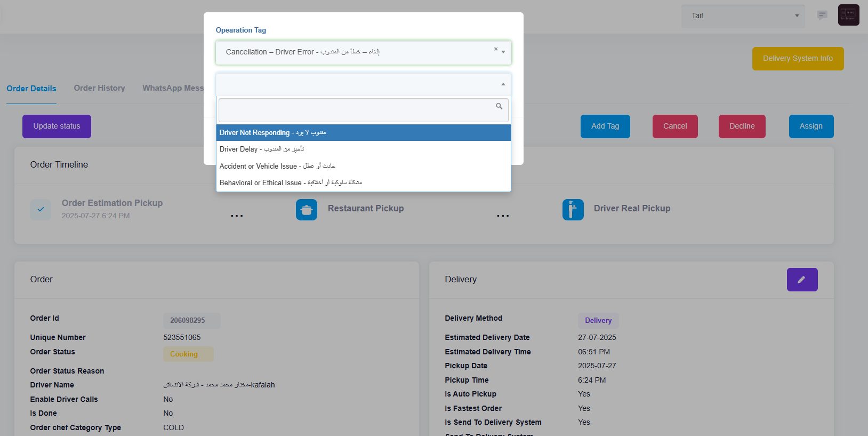
Task: Switch to the Order History tab
Action: (x=99, y=88)
